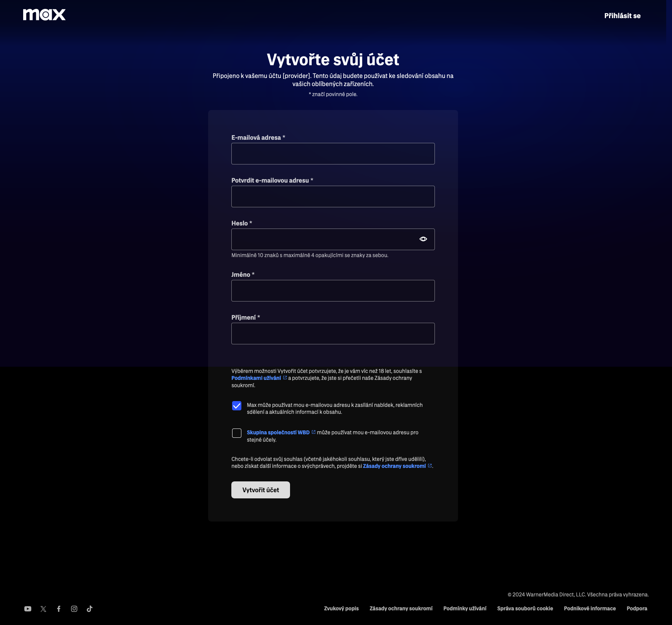The height and width of the screenshot is (625, 672).
Task: Select the Jméno input field
Action: point(333,291)
